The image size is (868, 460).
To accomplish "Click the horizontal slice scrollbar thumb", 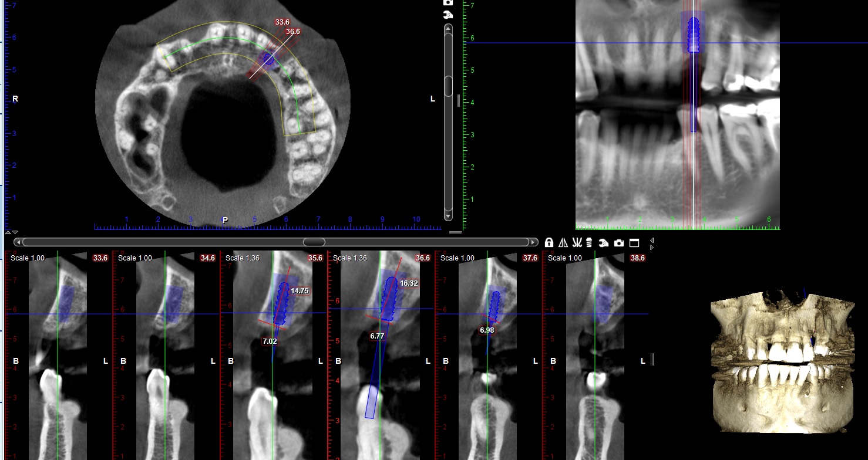I will pos(314,242).
